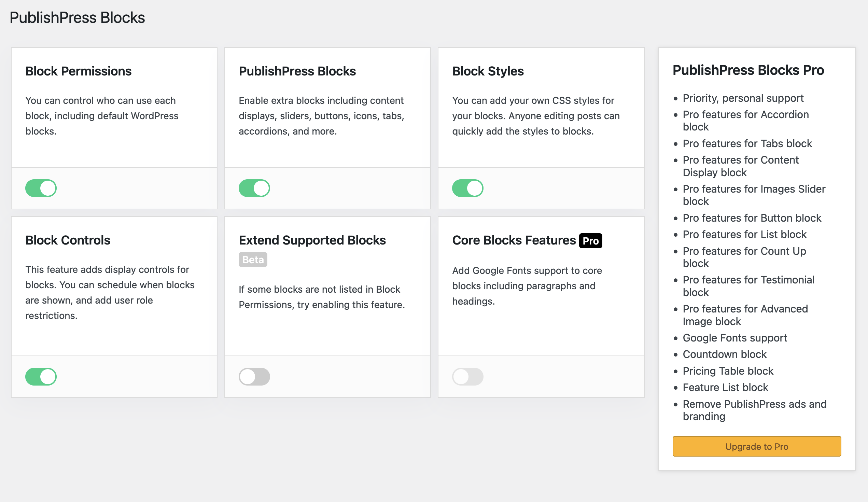Image resolution: width=868 pixels, height=502 pixels.
Task: Click the Extend Supported Blocks heading
Action: 312,240
